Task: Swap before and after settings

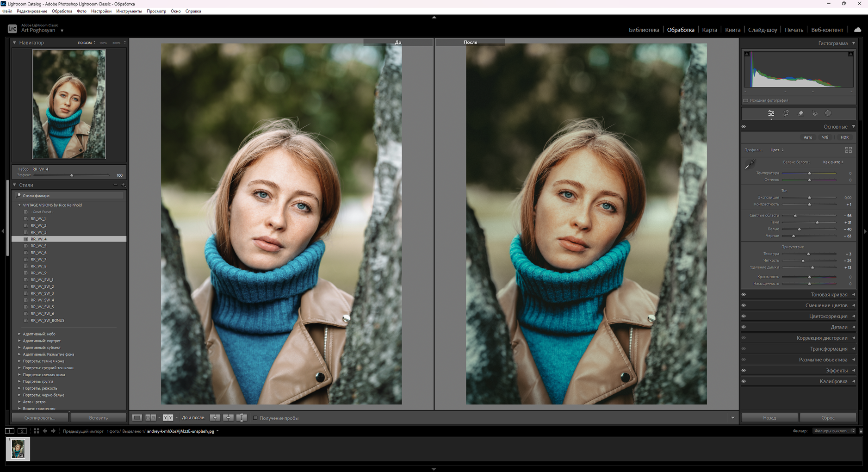Action: (x=242, y=417)
